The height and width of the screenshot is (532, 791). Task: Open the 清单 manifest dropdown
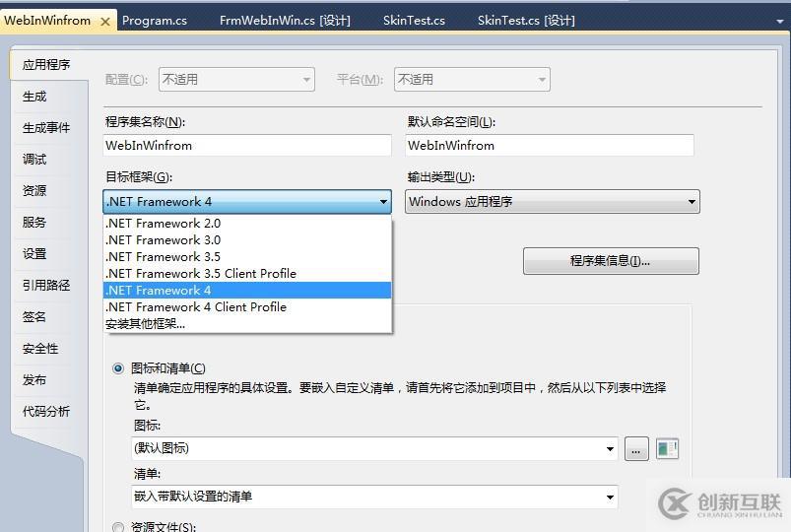coord(610,497)
